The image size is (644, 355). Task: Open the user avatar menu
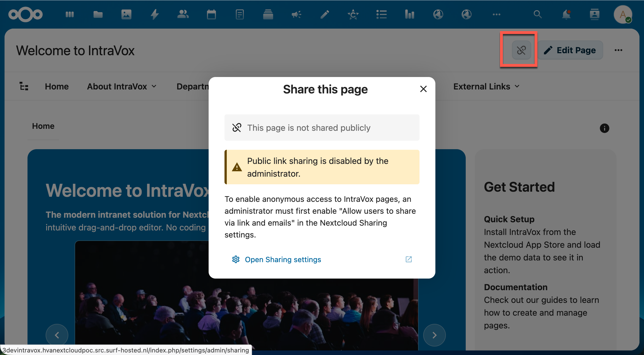(x=623, y=14)
